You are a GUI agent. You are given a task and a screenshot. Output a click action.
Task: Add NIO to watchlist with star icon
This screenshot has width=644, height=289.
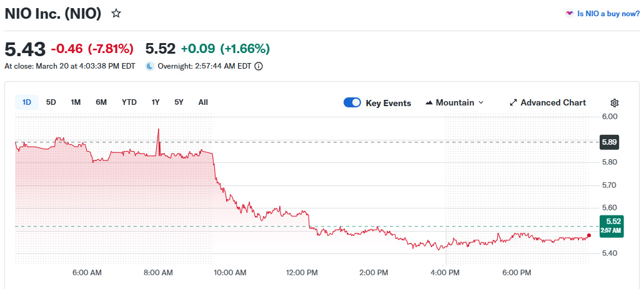tap(116, 14)
